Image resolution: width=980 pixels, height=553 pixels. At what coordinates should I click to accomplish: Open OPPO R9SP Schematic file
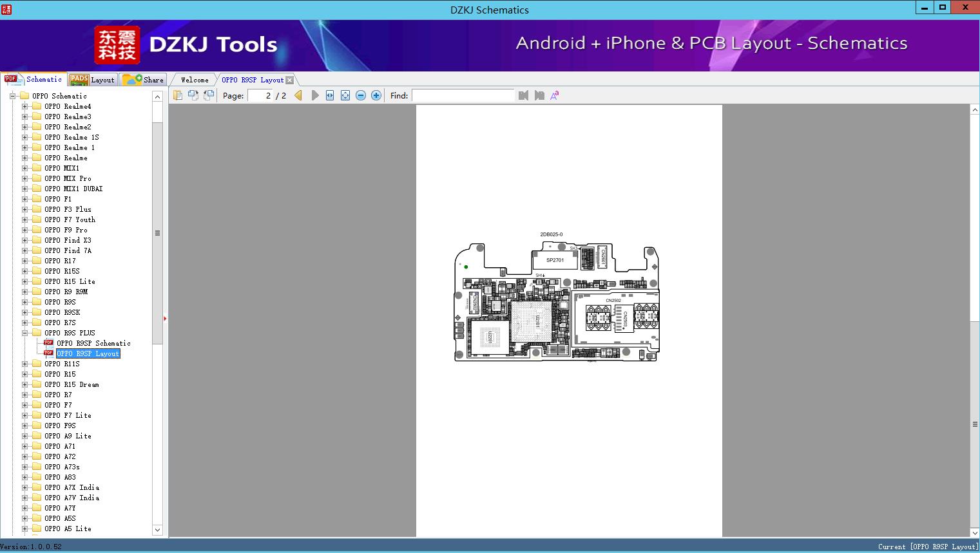pos(93,343)
